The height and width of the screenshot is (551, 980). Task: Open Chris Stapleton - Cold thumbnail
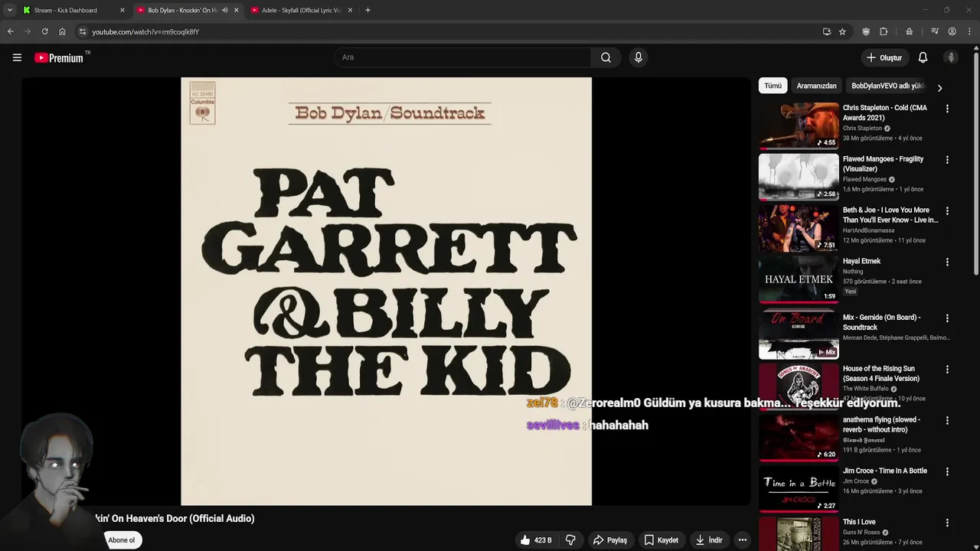pos(799,126)
